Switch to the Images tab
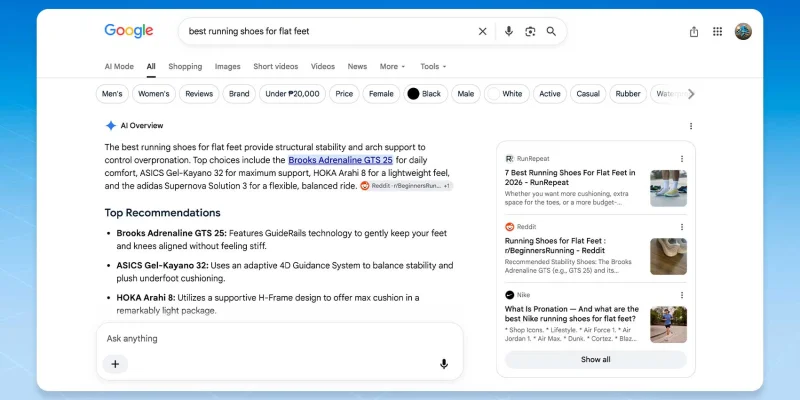 coord(228,66)
